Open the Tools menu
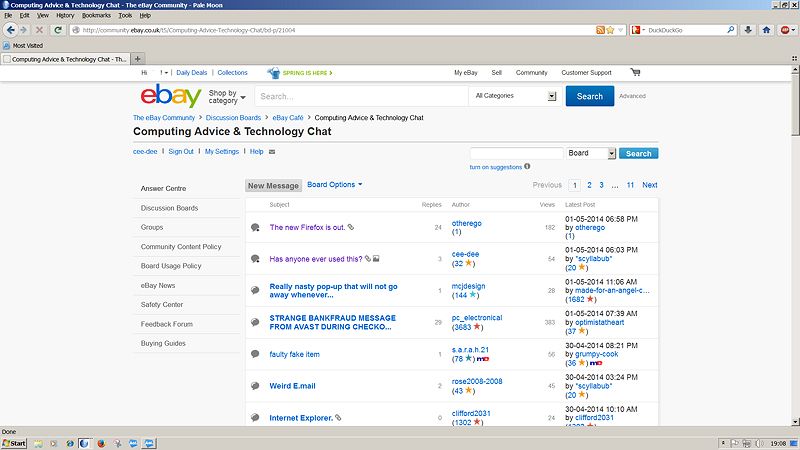This screenshot has height=450, width=800. 125,15
